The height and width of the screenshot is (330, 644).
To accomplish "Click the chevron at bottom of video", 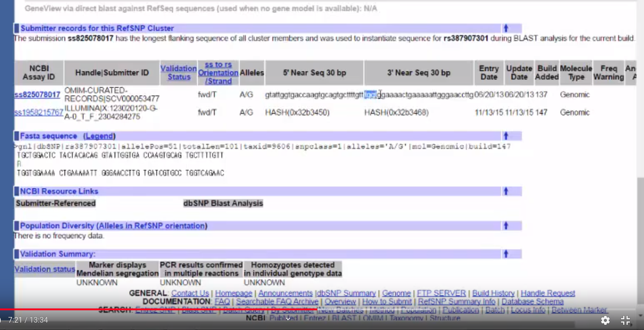I will [288, 319].
